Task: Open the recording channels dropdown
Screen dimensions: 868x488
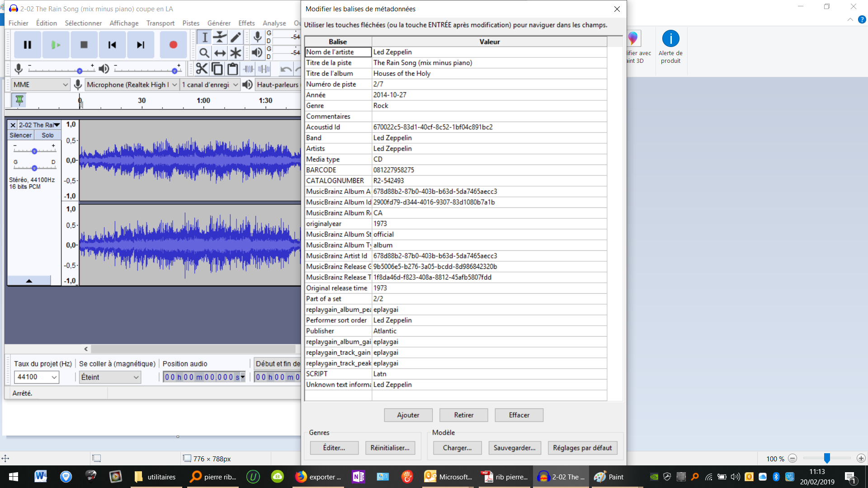Action: coord(210,84)
